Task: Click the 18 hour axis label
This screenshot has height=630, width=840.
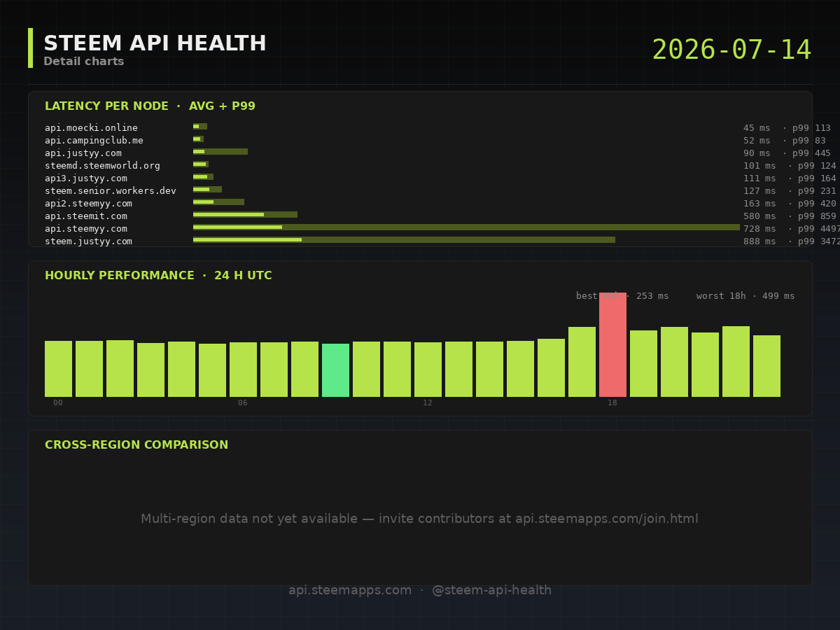Action: point(612,403)
